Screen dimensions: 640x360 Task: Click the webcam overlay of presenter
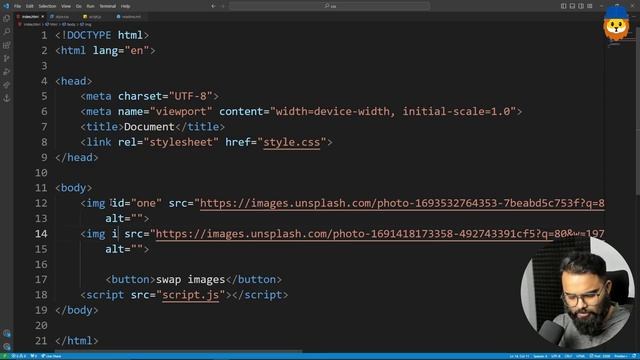click(x=577, y=293)
